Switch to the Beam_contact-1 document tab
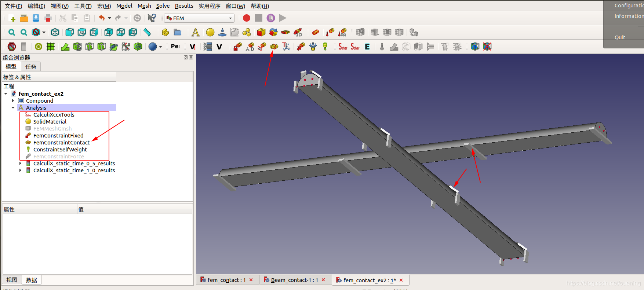 tap(295, 280)
